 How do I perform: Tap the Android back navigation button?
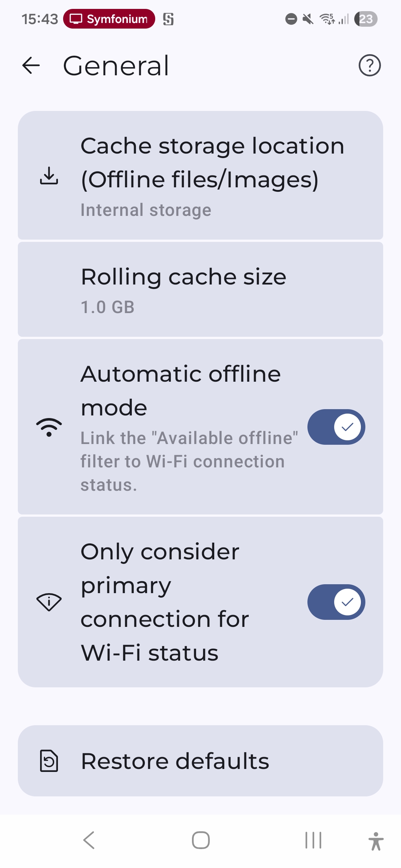point(89,840)
